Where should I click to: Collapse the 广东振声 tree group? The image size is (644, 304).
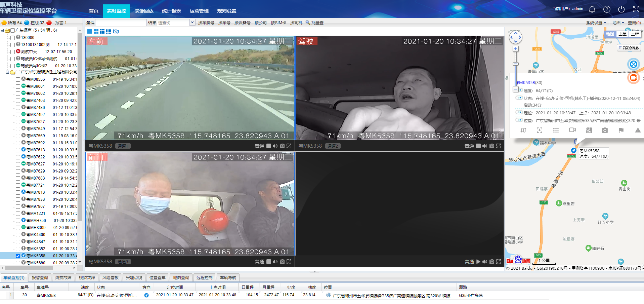click(2, 30)
